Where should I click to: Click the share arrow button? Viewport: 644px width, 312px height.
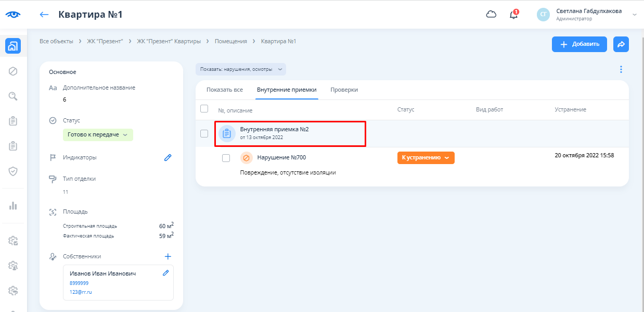(621, 44)
